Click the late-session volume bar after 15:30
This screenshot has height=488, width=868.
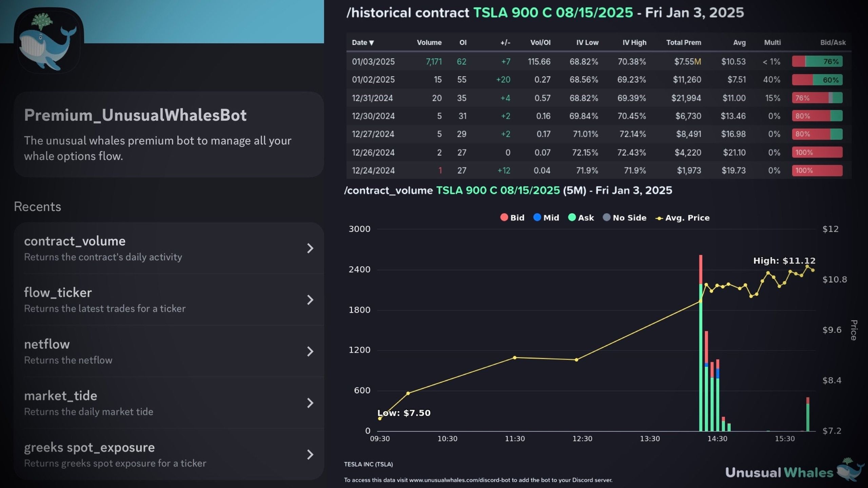coord(808,414)
